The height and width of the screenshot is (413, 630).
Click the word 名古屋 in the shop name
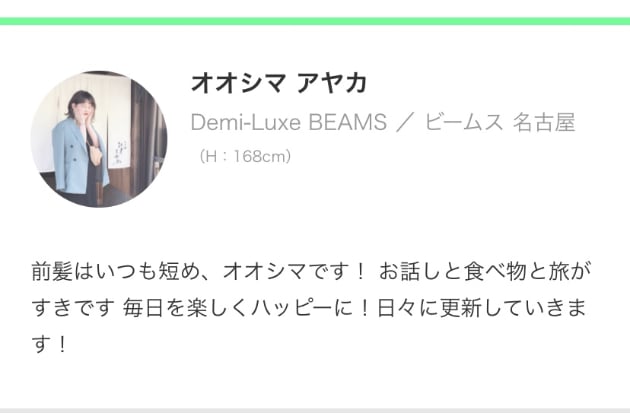point(544,122)
